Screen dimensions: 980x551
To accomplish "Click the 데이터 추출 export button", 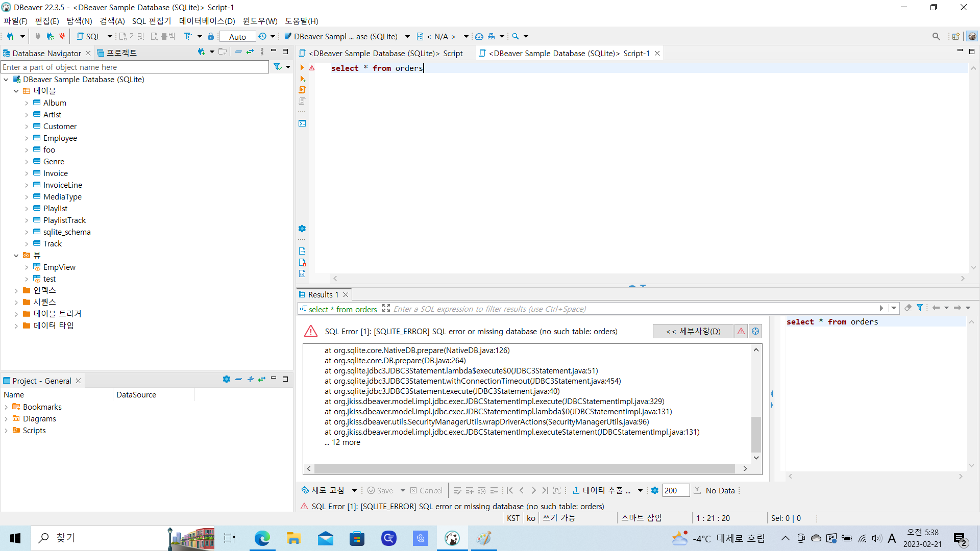I will (x=602, y=490).
